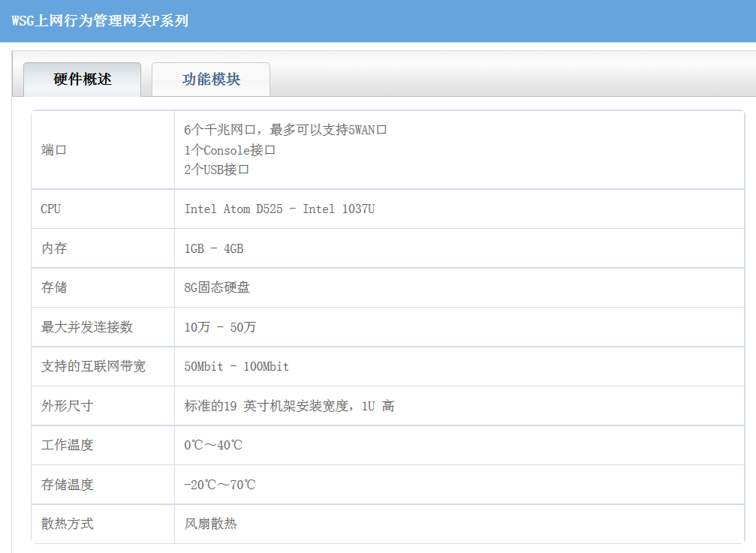Click the CPU row label
Viewport: 756px width, 553px height.
(50, 209)
